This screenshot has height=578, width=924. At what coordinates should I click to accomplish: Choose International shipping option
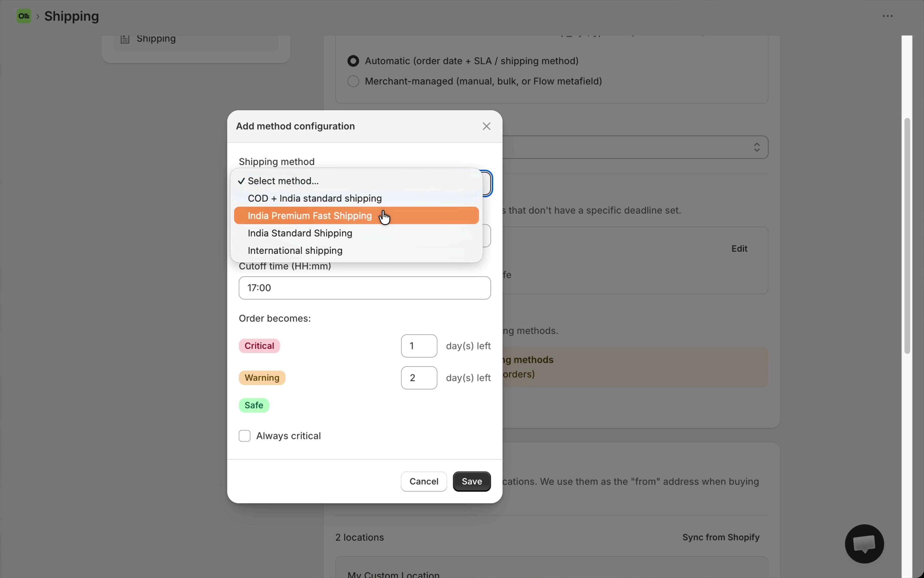[x=356, y=250]
